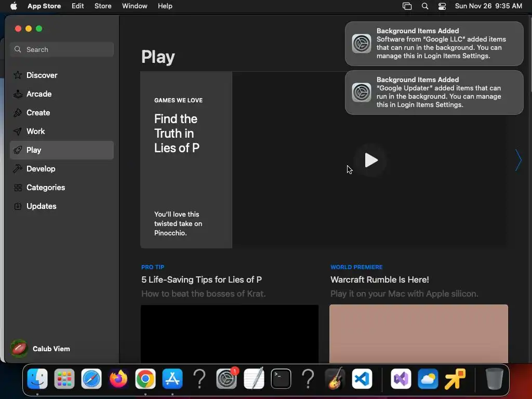
Task: Click the search magnifier in sidebar
Action: pos(18,49)
